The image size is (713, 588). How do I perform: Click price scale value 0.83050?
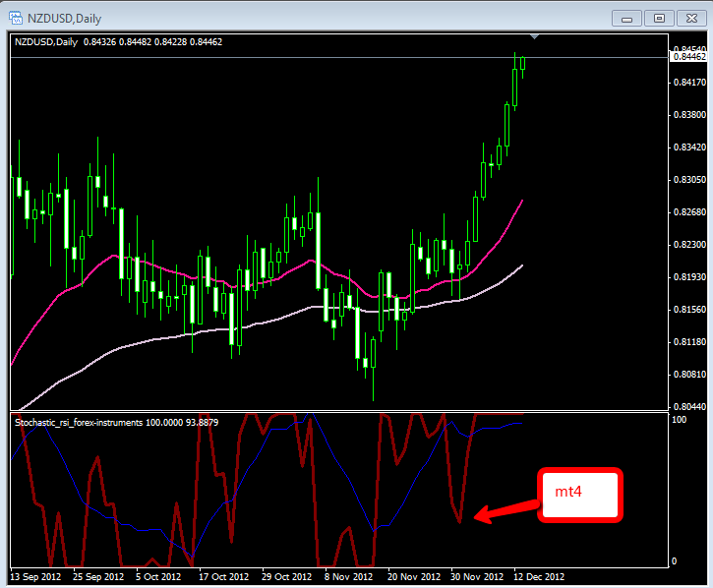pyautogui.click(x=689, y=180)
